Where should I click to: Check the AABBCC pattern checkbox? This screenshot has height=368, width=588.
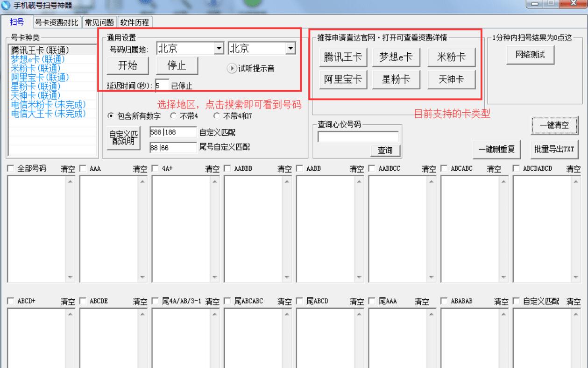pyautogui.click(x=372, y=168)
